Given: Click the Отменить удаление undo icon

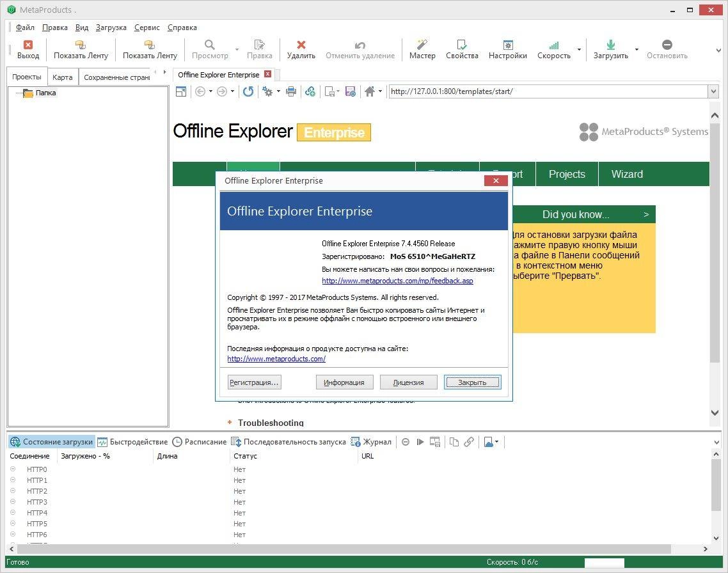Looking at the screenshot, I should [360, 45].
